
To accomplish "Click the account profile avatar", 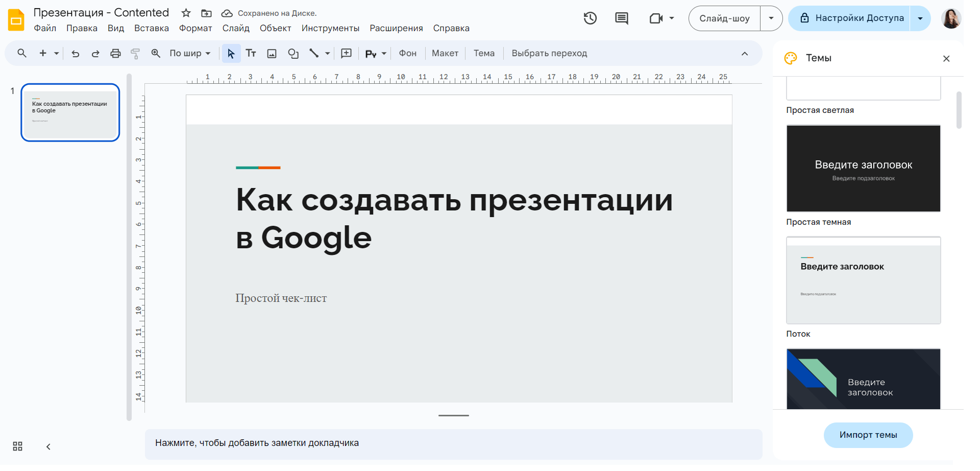I will pos(951,18).
